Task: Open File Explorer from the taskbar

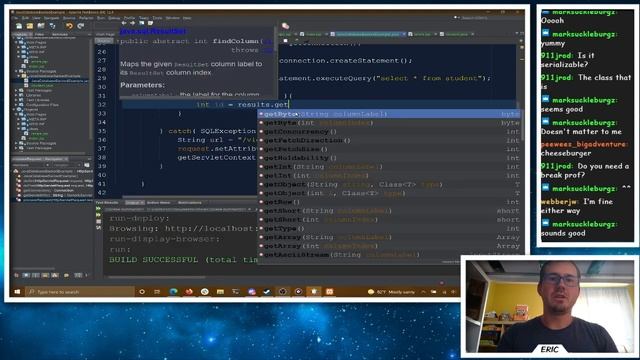Action: click(220, 292)
